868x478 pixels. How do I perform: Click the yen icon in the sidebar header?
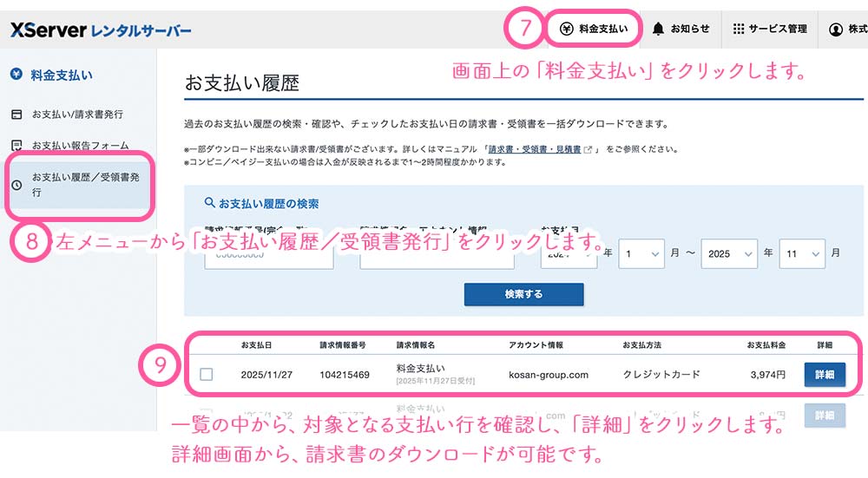(x=16, y=75)
